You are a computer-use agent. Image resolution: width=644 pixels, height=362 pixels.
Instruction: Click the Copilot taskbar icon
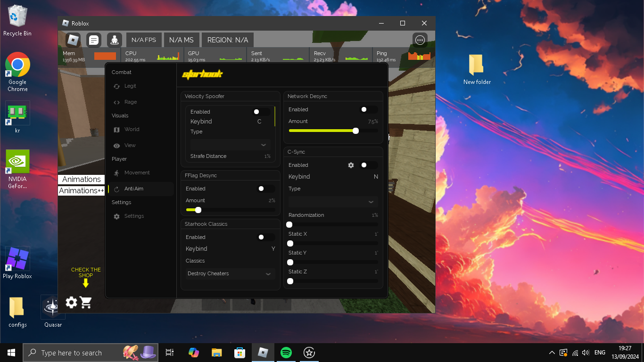pyautogui.click(x=193, y=353)
